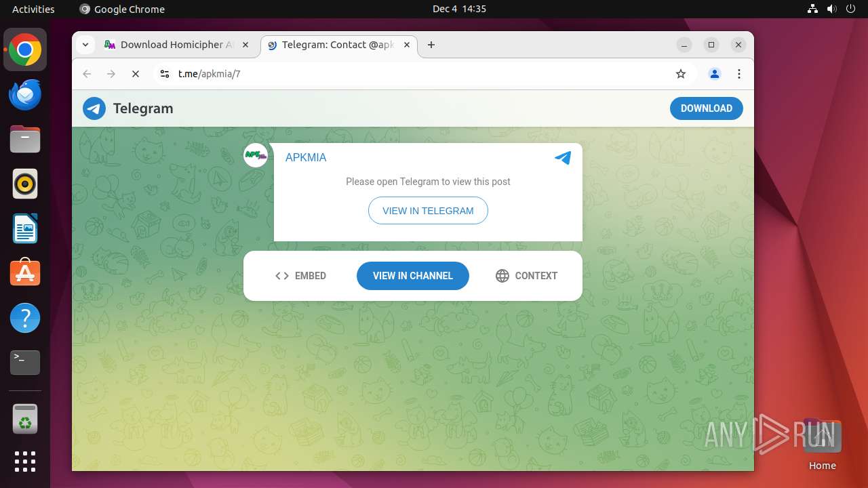
Task: Click the address bar URL t.me/apkmia/7
Action: [x=210, y=74]
